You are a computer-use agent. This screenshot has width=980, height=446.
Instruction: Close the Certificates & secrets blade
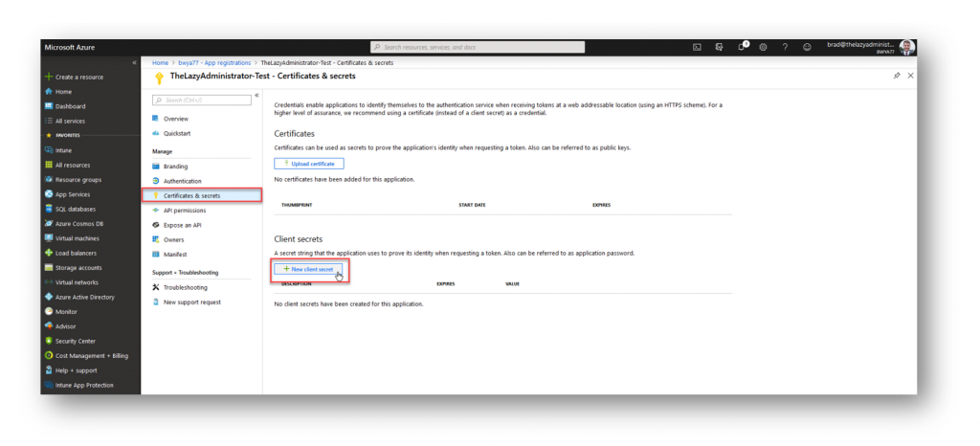(x=911, y=76)
